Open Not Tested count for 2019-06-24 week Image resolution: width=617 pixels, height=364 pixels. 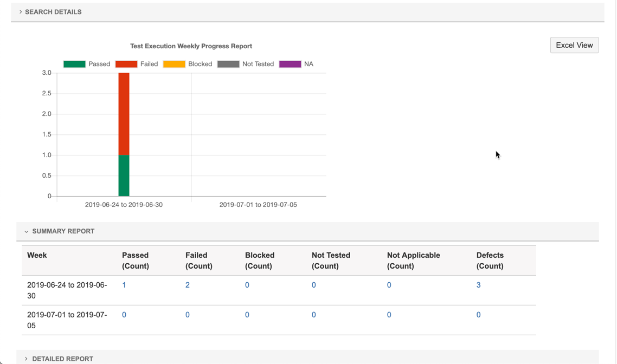click(314, 285)
